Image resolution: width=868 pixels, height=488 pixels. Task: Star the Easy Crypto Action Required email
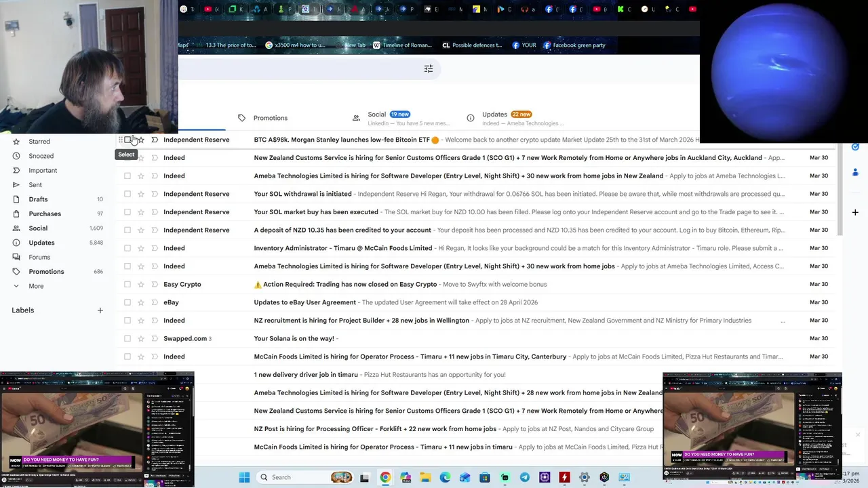[141, 284]
